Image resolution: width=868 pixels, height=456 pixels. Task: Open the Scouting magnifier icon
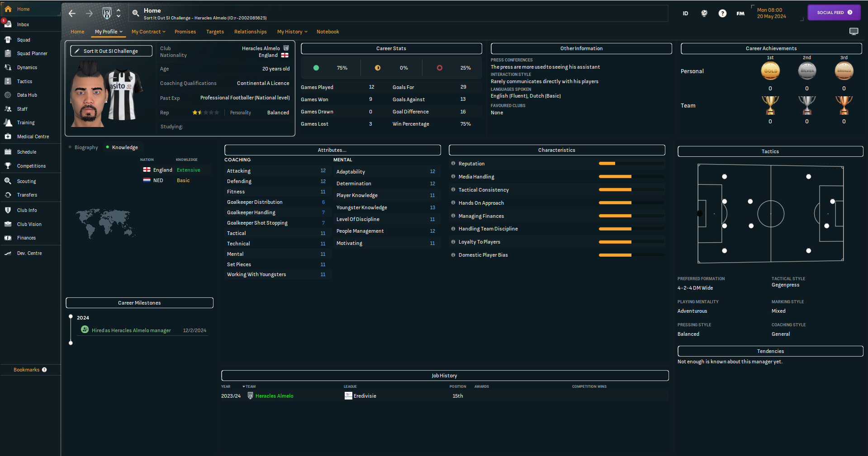tap(8, 181)
